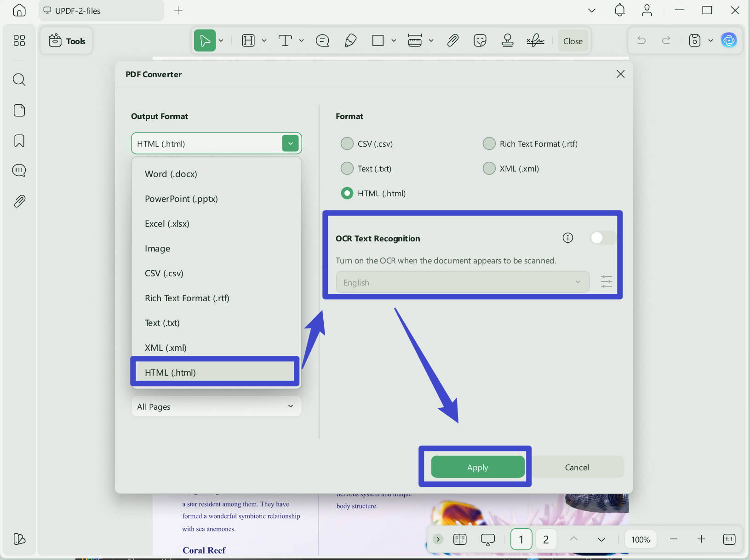Click the Apply button
The height and width of the screenshot is (560, 750).
[478, 467]
